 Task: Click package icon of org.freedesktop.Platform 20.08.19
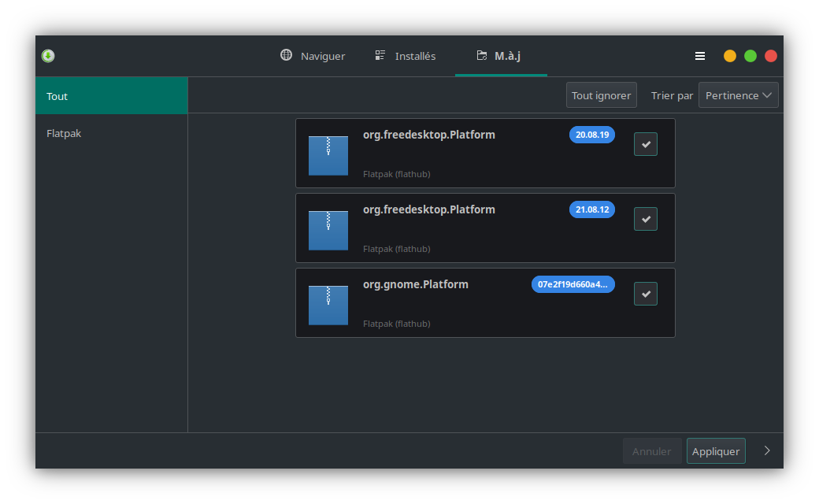[x=328, y=156]
